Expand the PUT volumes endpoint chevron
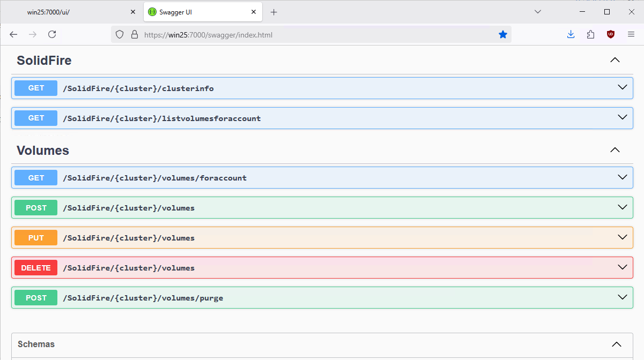Viewport: 644px width, 360px height. [x=622, y=237]
